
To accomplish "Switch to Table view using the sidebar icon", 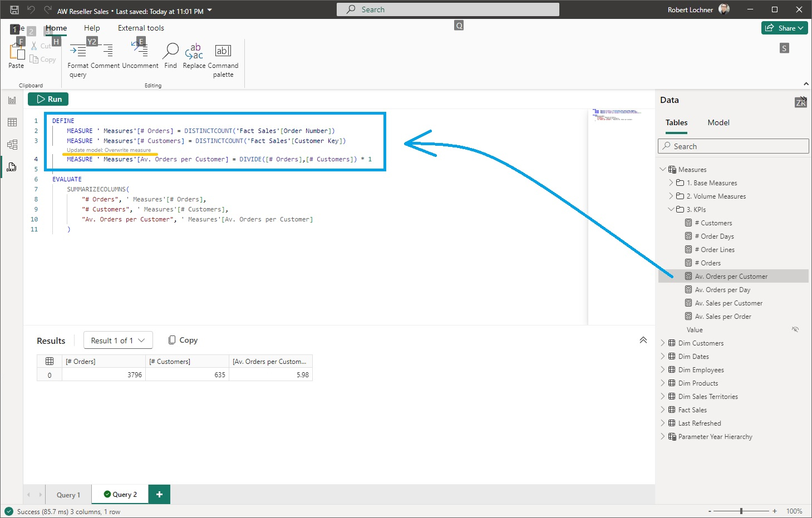I will coord(12,122).
